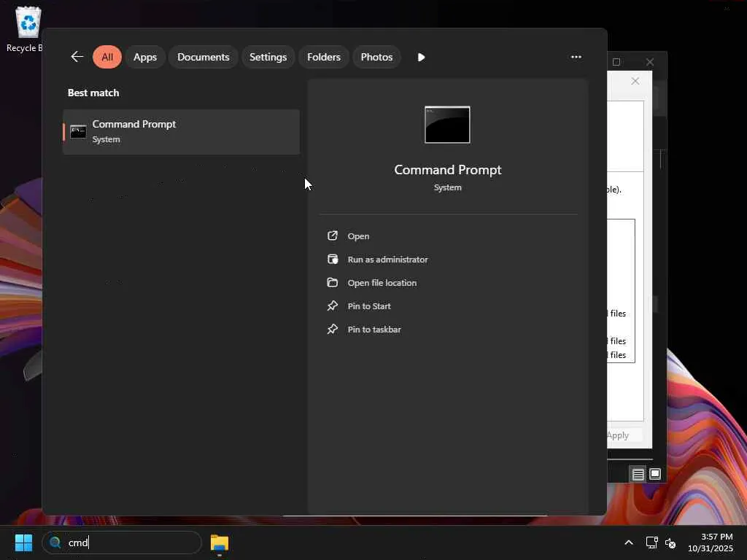This screenshot has width=747, height=560.
Task: Switch to details view in background window
Action: [x=638, y=474]
